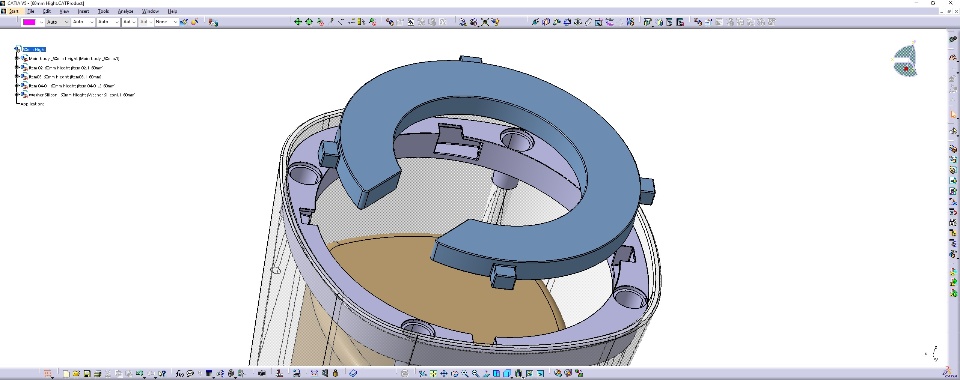Click the What's This help icon
Image resolution: width=960 pixels, height=380 pixels.
(162, 373)
